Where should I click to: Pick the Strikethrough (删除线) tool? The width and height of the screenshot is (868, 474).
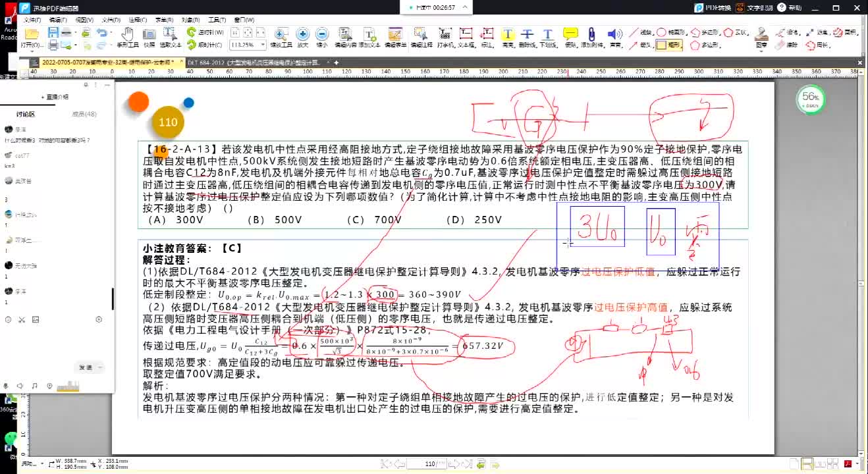click(x=527, y=37)
